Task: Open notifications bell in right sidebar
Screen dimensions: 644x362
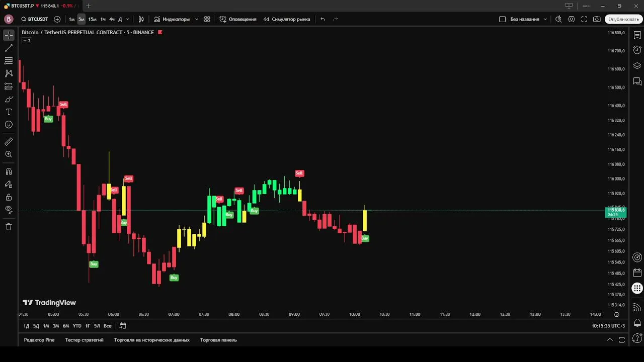Action: point(637,323)
